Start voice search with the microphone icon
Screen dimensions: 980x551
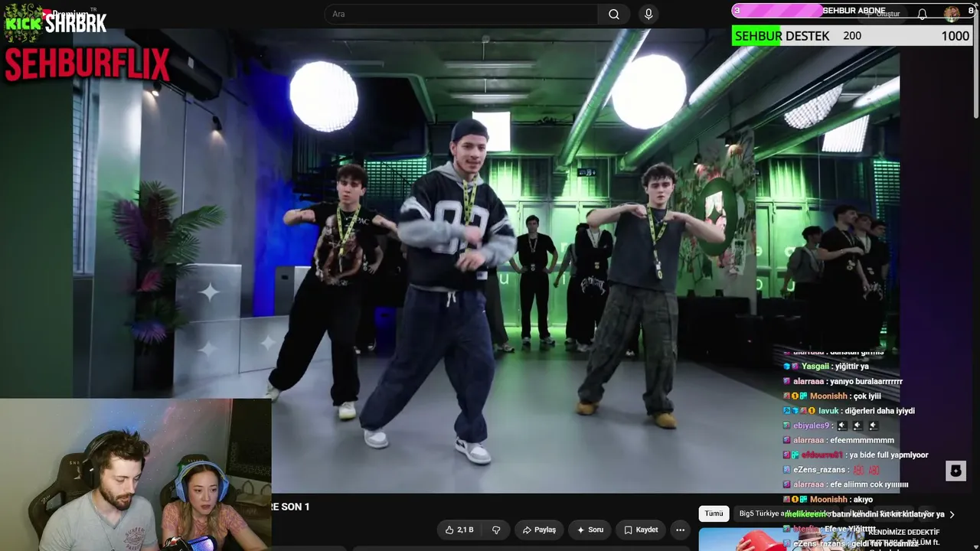tap(648, 14)
